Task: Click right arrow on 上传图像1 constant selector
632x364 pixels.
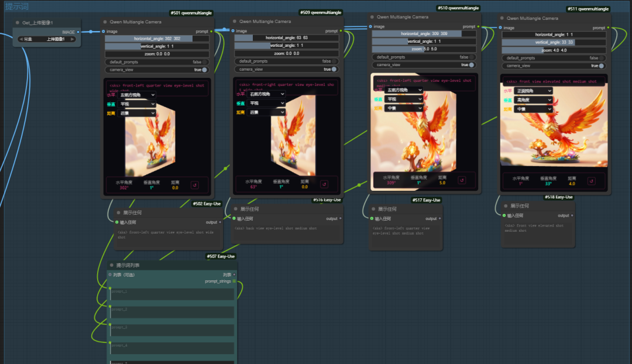Action: [x=72, y=39]
